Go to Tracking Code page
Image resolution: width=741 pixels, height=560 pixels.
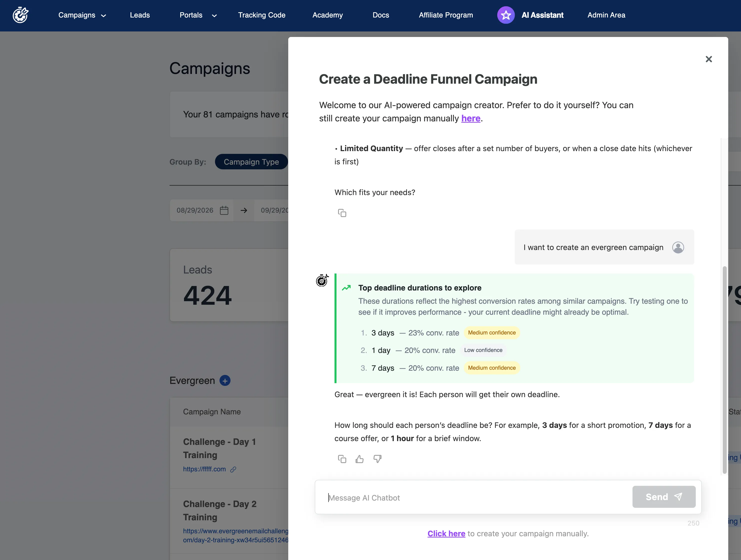[x=262, y=15]
